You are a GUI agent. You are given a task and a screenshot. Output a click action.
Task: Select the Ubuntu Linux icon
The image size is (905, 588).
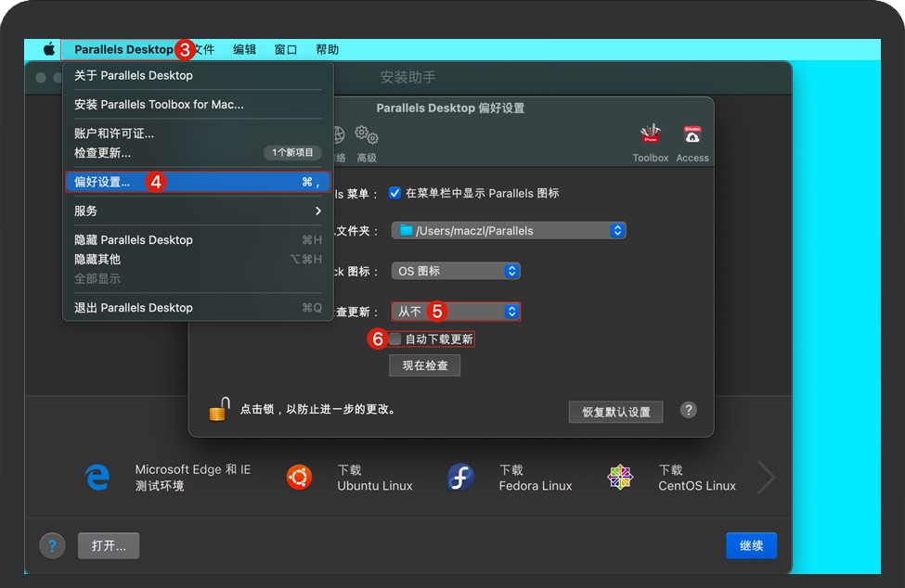(299, 478)
